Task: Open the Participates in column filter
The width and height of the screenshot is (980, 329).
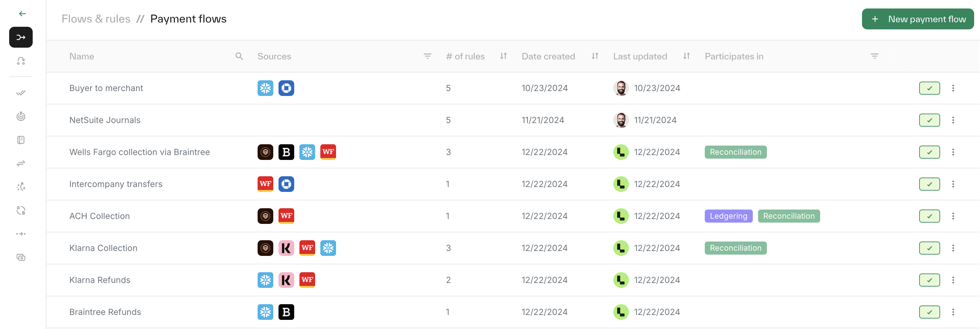Action: [x=874, y=56]
